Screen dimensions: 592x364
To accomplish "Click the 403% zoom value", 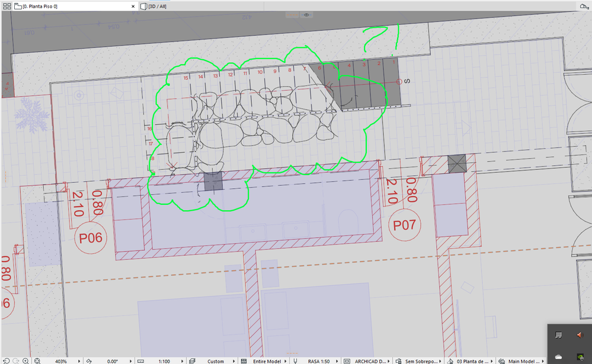I will click(x=61, y=362).
